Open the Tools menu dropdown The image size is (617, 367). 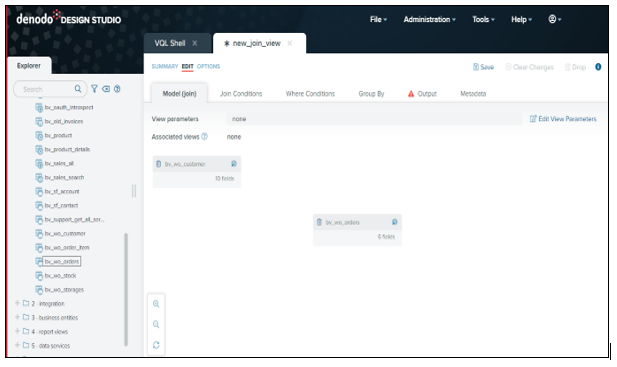tap(484, 19)
